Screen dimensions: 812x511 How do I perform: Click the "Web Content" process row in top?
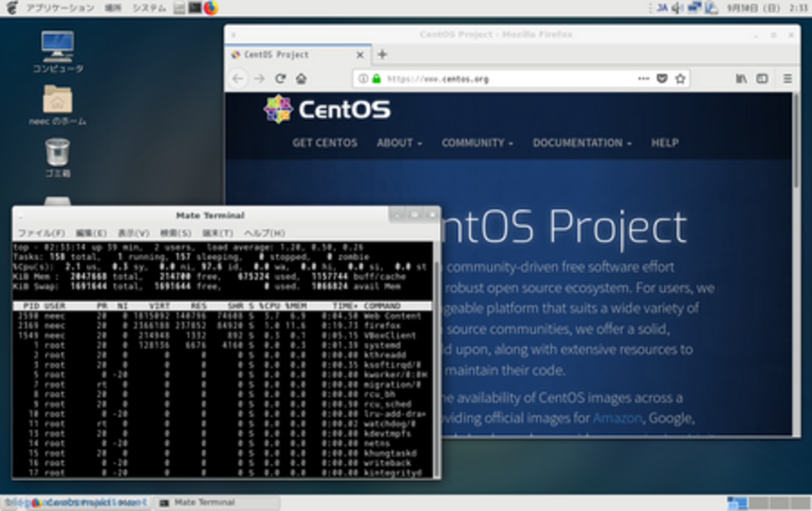[x=222, y=316]
